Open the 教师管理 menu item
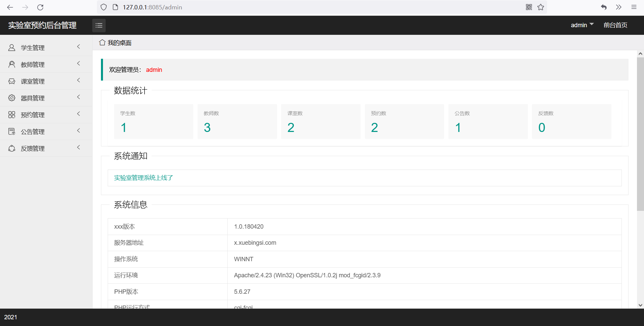The width and height of the screenshot is (644, 326). 46,64
